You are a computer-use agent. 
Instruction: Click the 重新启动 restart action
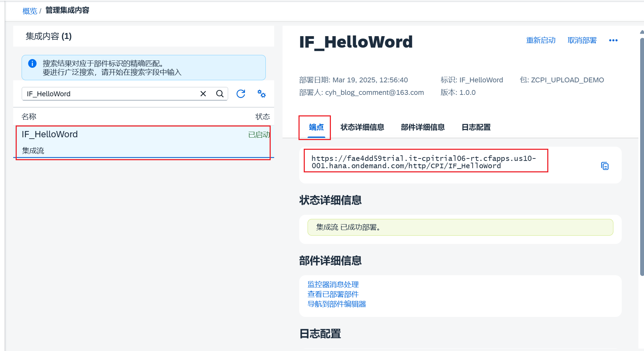coord(541,40)
